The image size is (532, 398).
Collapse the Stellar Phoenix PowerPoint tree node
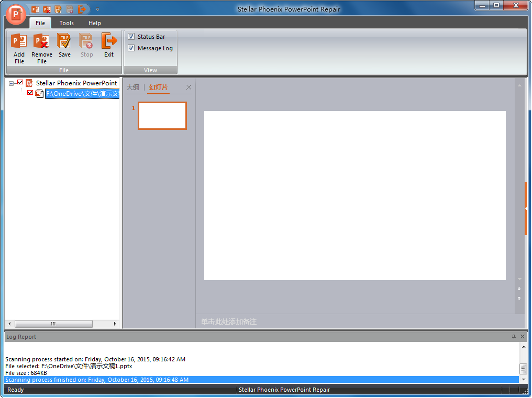12,83
